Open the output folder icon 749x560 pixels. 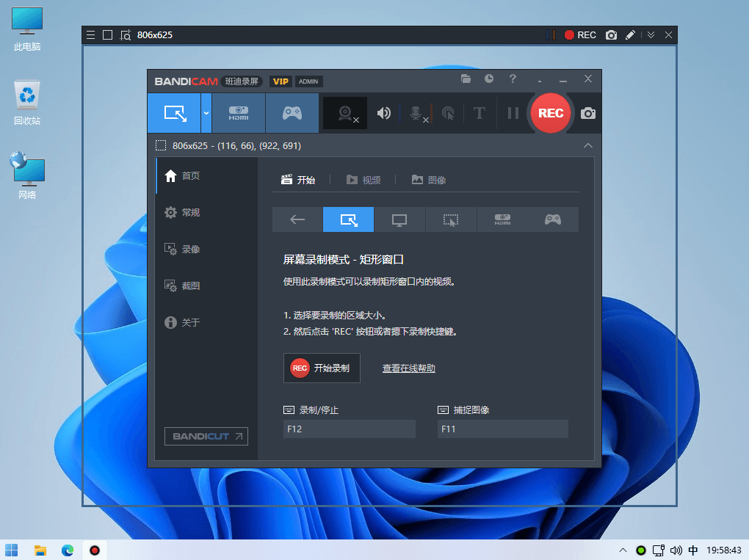point(466,79)
